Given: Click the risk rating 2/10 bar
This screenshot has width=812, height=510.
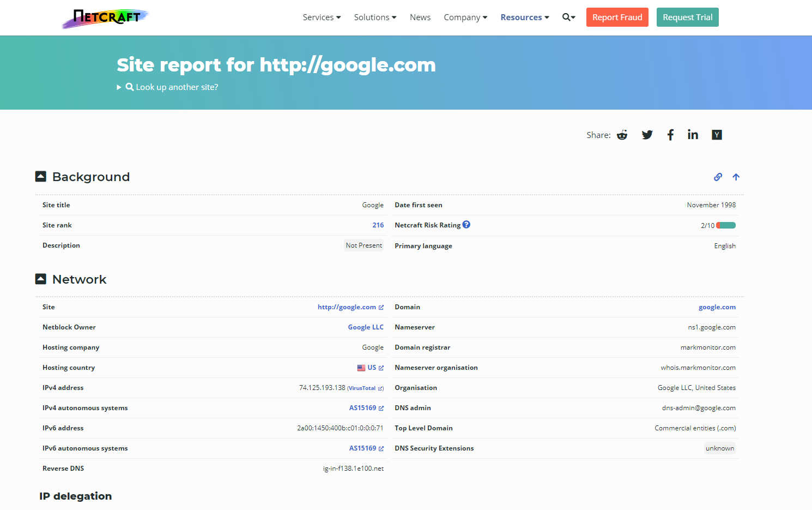Looking at the screenshot, I should (x=726, y=226).
